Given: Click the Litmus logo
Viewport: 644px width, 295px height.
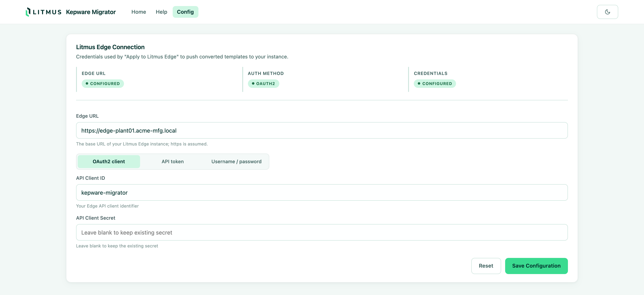Looking at the screenshot, I should click(43, 12).
